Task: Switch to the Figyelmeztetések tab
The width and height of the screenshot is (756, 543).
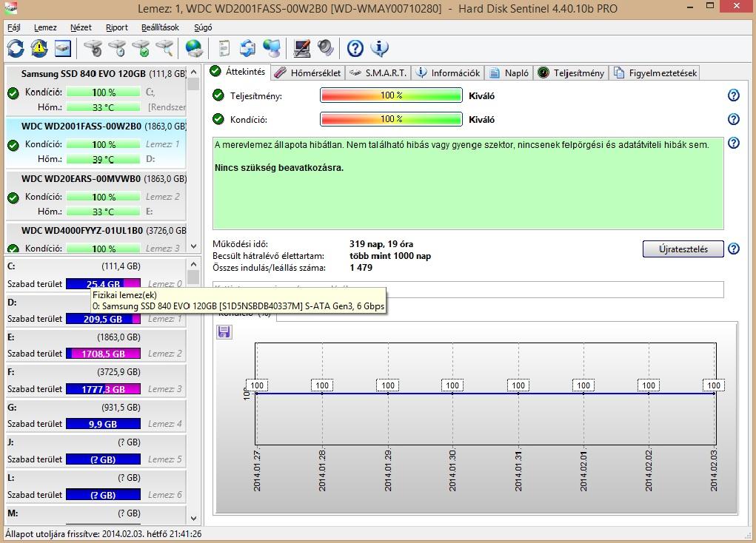Action: pyautogui.click(x=655, y=72)
